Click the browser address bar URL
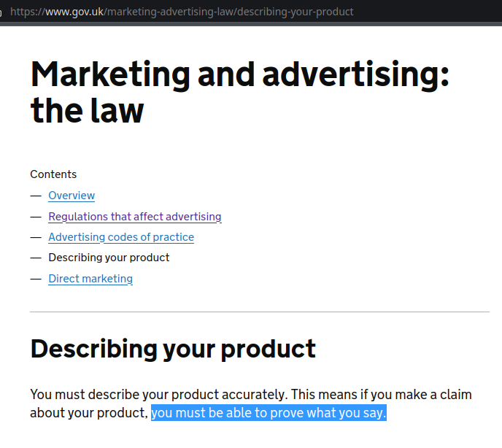502x448 pixels. tap(182, 12)
